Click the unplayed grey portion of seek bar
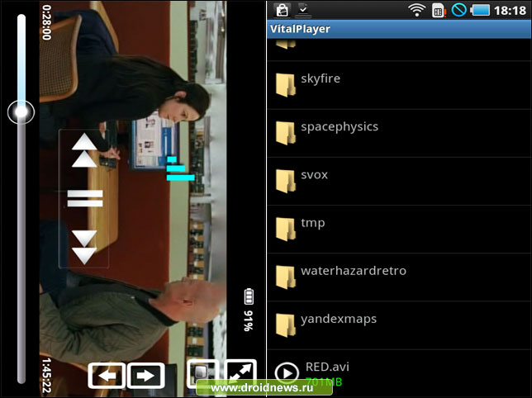Viewport: 532px width, 398px height. [21, 253]
